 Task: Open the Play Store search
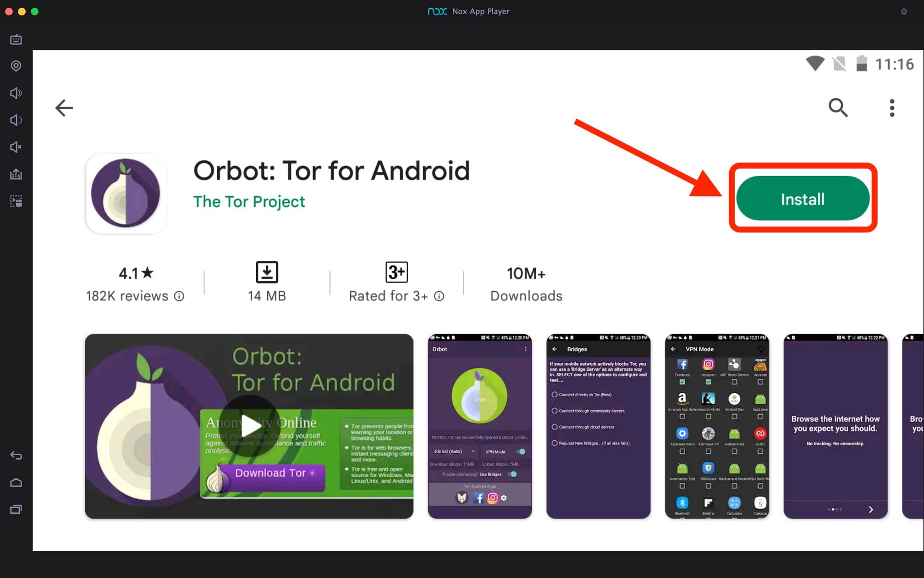(x=838, y=108)
